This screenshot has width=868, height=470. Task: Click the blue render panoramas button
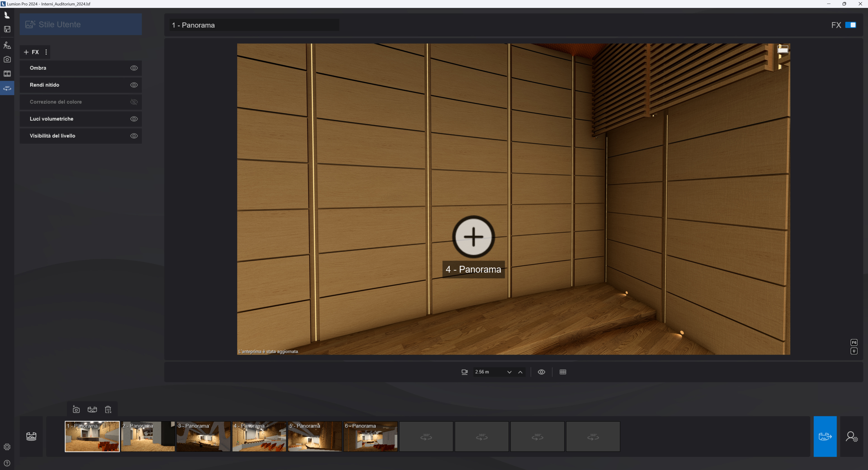pyautogui.click(x=825, y=437)
